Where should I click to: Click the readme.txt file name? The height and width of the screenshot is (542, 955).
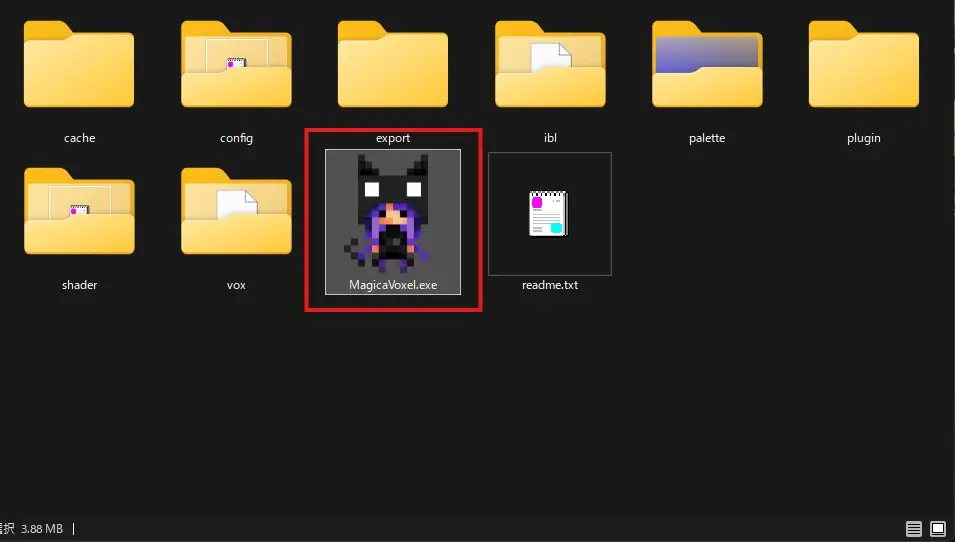tap(550, 285)
